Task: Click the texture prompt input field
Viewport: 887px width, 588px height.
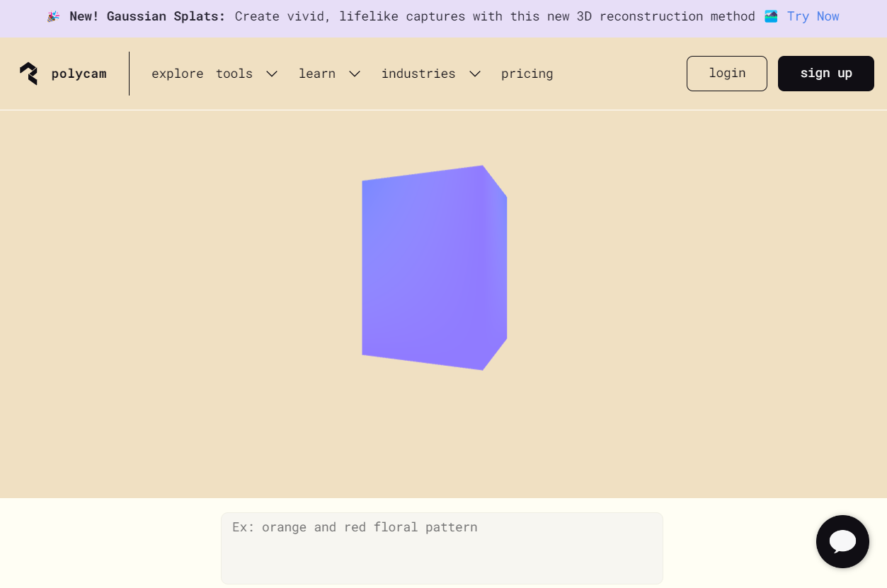Action: tap(442, 548)
